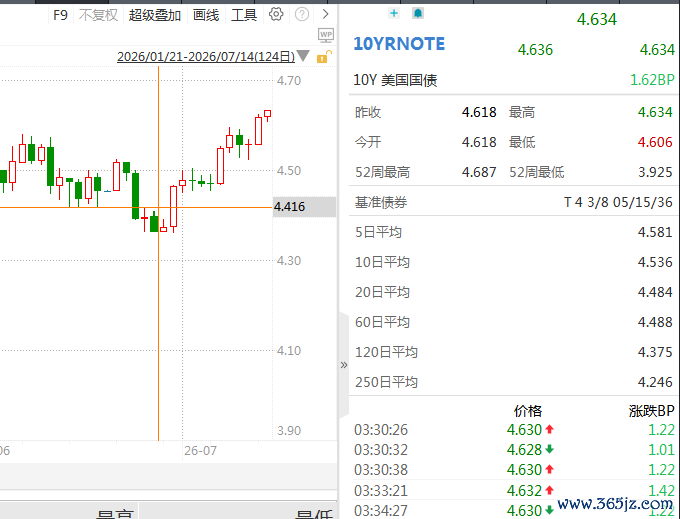Open the 画线 drawing tool
This screenshot has height=519, width=680.
pos(206,15)
